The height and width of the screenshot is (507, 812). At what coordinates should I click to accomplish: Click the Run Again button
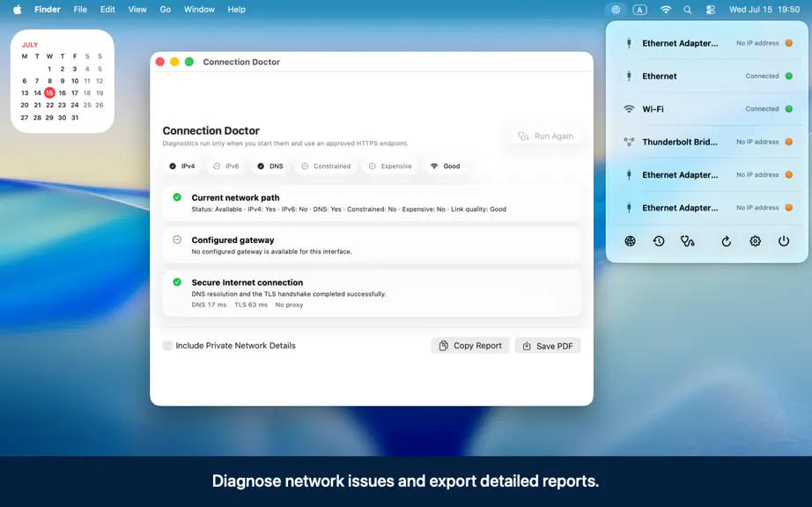(545, 136)
